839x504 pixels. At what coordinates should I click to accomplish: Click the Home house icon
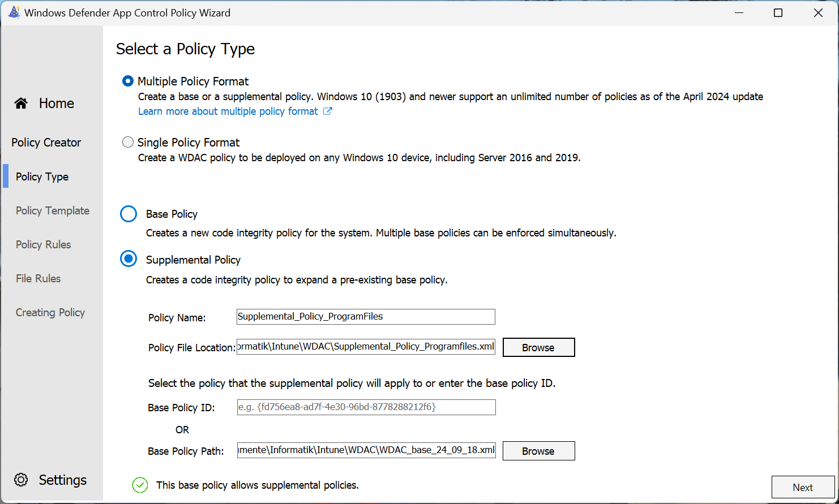pyautogui.click(x=21, y=103)
